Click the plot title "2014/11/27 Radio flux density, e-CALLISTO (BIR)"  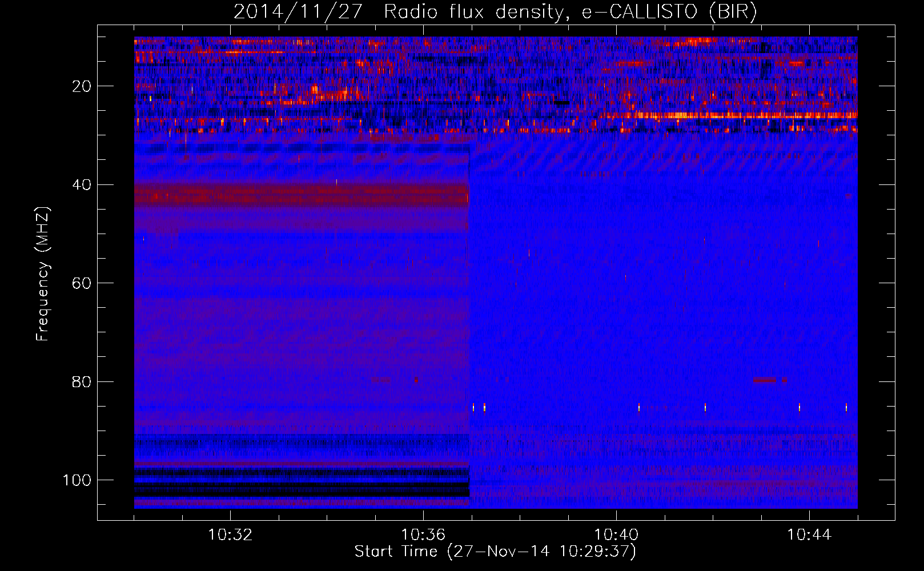[x=495, y=11]
